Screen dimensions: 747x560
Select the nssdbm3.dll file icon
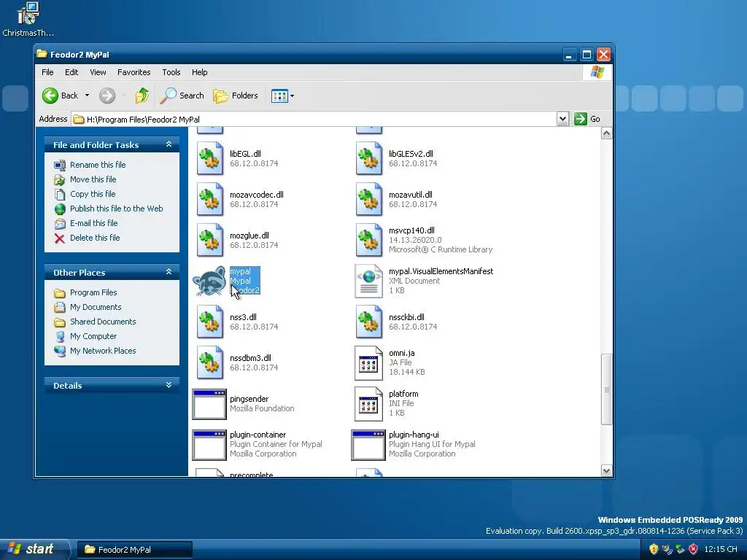(x=210, y=363)
